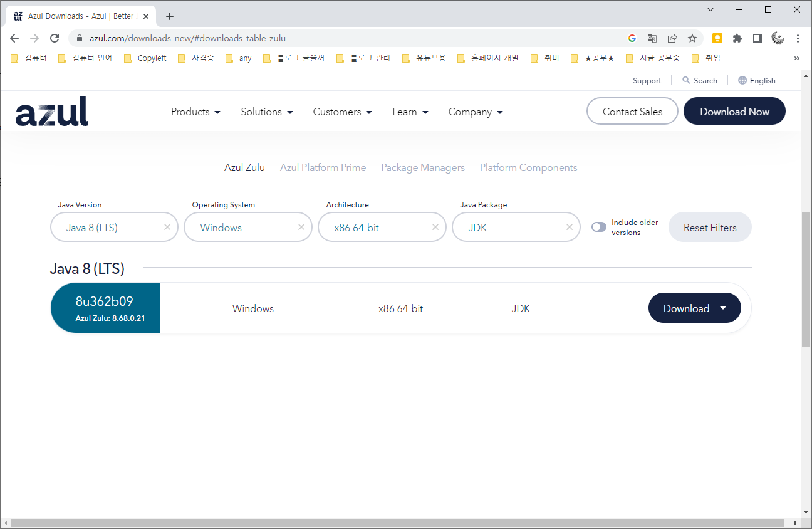Clear the x86 64-bit filter
This screenshot has height=529, width=812.
point(435,227)
